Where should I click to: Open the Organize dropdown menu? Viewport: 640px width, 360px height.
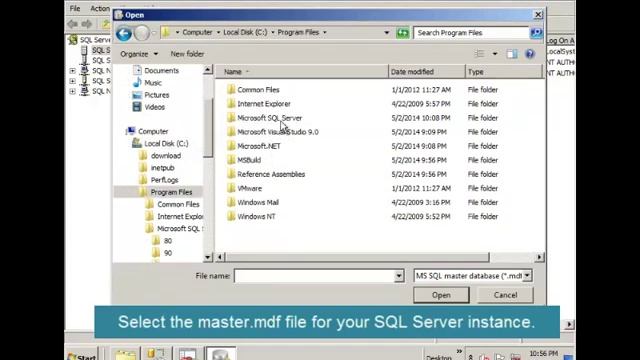coord(139,54)
